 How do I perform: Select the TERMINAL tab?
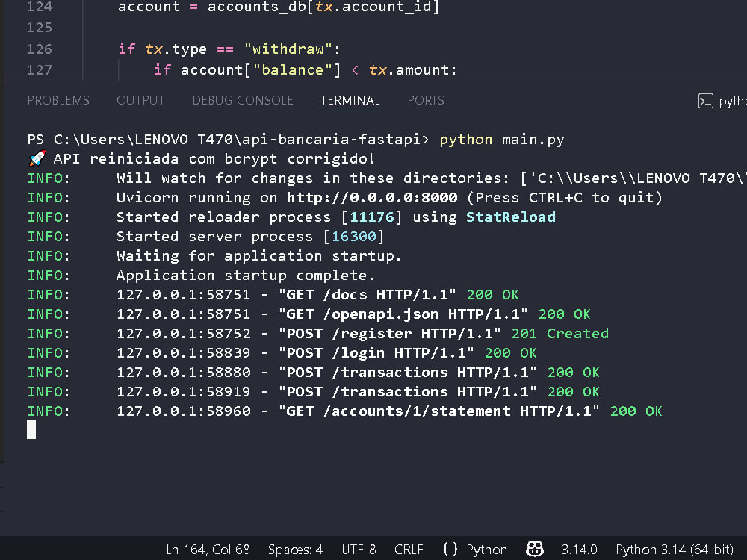tap(350, 100)
